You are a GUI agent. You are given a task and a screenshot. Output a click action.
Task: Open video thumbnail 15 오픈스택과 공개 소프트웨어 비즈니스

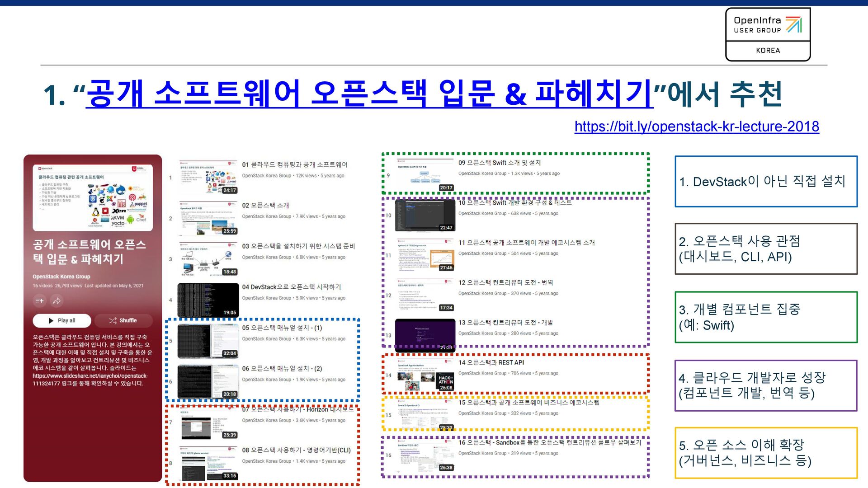pyautogui.click(x=425, y=415)
